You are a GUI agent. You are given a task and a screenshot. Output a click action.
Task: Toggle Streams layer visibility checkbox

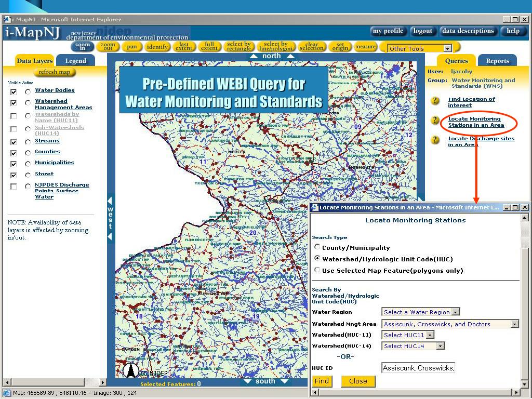[x=14, y=142]
